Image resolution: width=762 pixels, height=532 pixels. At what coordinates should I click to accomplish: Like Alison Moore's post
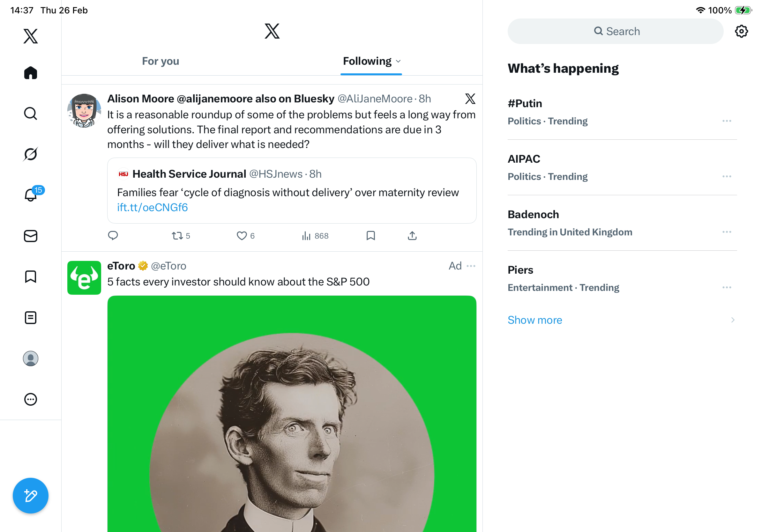pyautogui.click(x=242, y=236)
